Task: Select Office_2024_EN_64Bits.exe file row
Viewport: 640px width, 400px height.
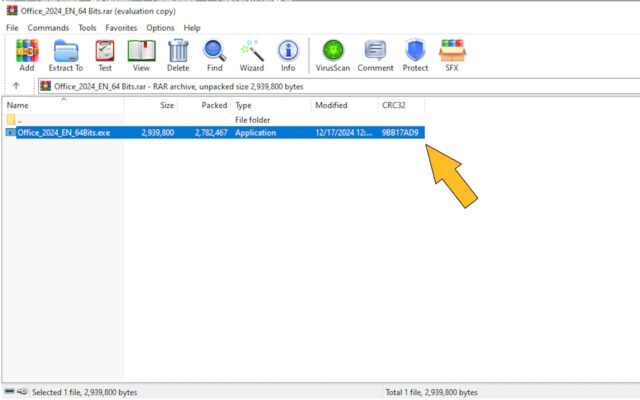Action: (64, 132)
